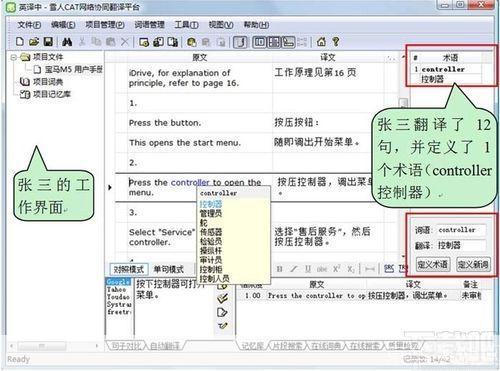Click the Home house toolbar icon
Image resolution: width=500 pixels, height=371 pixels.
coord(321,42)
